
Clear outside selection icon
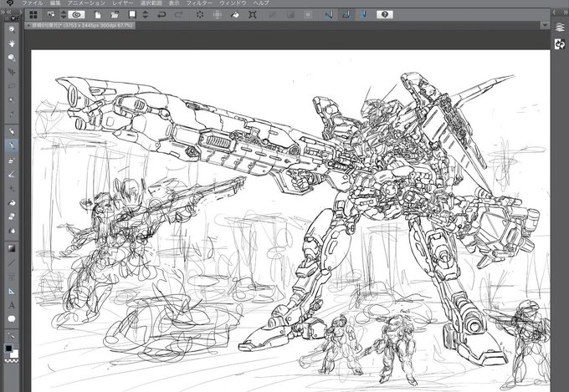(x=217, y=14)
